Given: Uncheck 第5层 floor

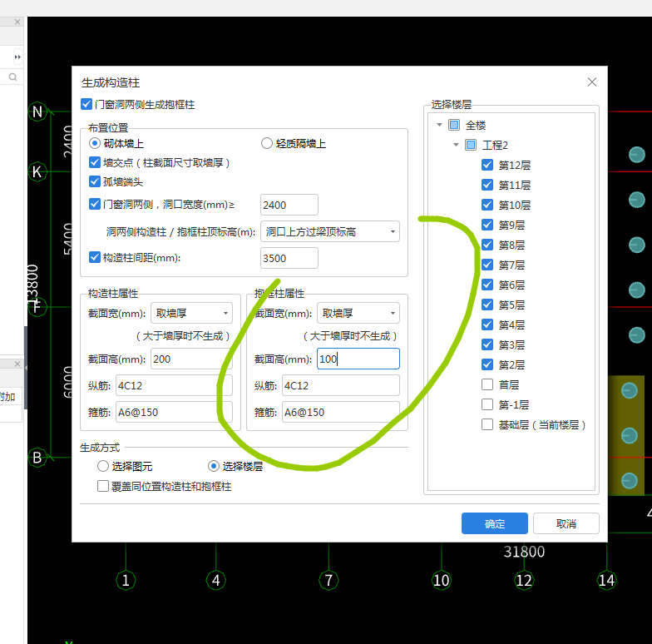Looking at the screenshot, I should coord(487,305).
